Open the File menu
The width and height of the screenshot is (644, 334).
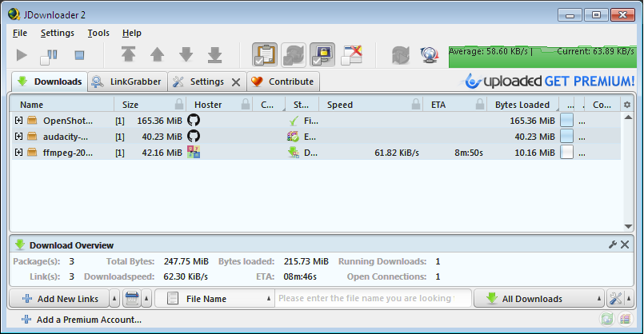20,33
